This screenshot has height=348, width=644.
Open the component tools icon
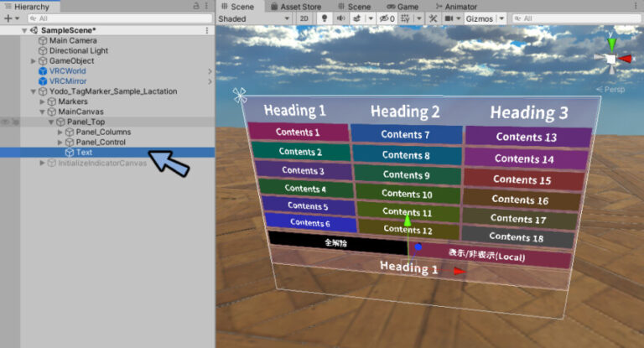[x=433, y=18]
